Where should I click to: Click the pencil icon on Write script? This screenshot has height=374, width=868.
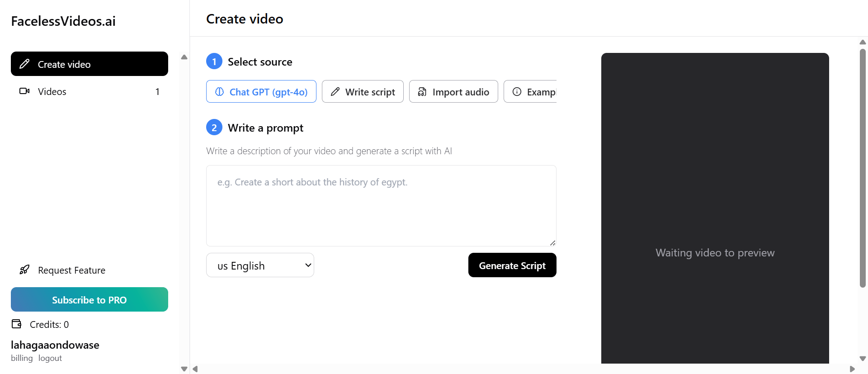[335, 92]
